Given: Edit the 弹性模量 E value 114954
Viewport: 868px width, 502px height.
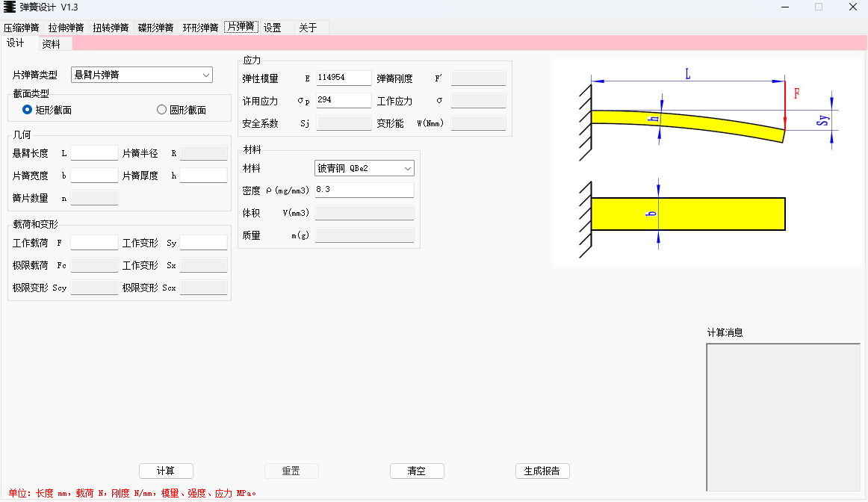Looking at the screenshot, I should pyautogui.click(x=343, y=77).
